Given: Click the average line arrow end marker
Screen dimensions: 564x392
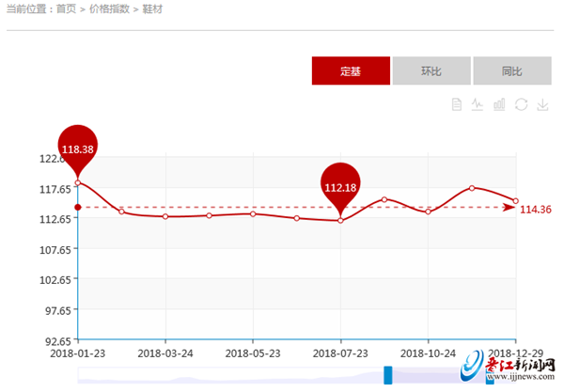Looking at the screenshot, I should click(x=509, y=208).
